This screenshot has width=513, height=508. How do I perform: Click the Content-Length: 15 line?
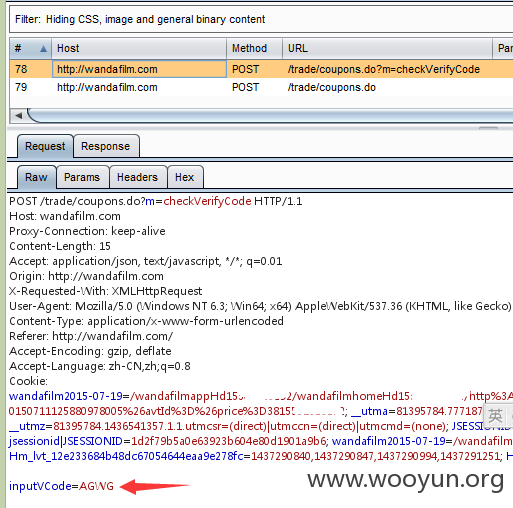pos(60,246)
